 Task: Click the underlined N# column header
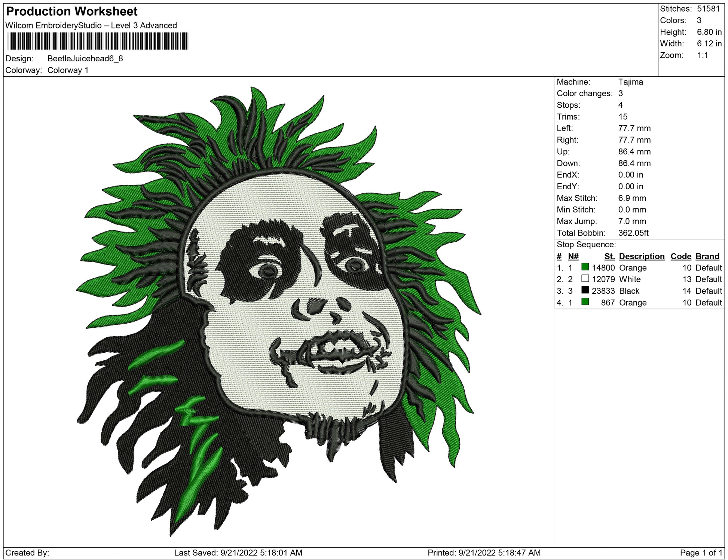(573, 256)
